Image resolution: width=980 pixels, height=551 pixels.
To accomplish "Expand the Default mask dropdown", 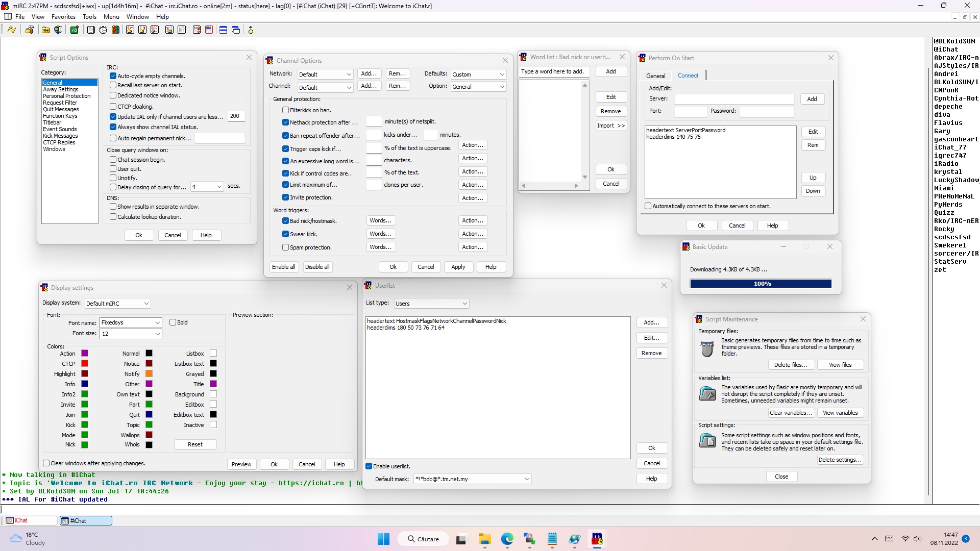I will (x=473, y=479).
